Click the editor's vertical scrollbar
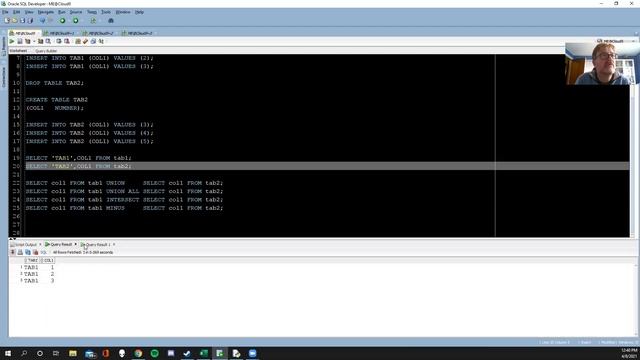This screenshot has height=360, width=640. 633,159
